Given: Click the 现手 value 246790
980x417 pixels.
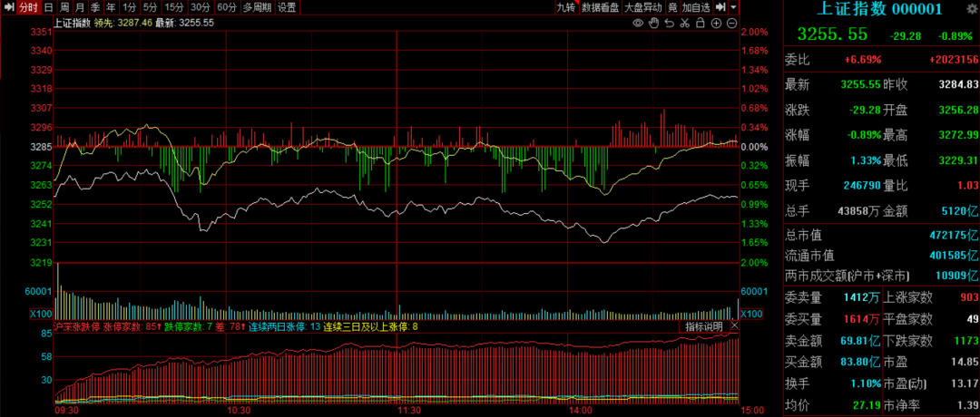Looking at the screenshot, I should tap(860, 186).
